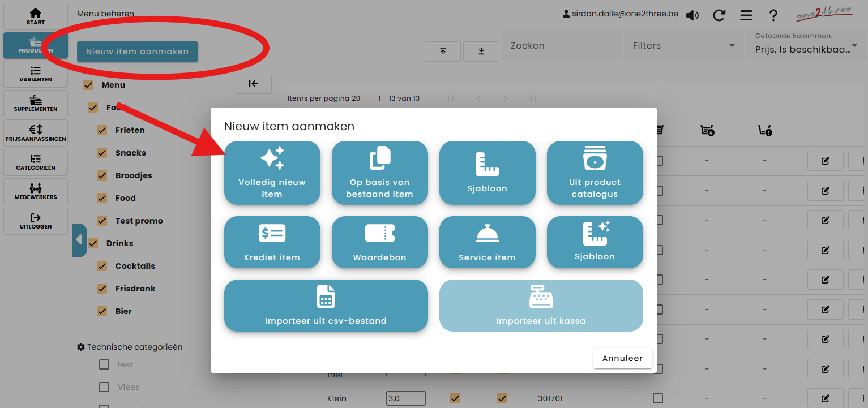Enable the 'test' technical category checkbox
Screen dimensions: 868x408
(104, 364)
